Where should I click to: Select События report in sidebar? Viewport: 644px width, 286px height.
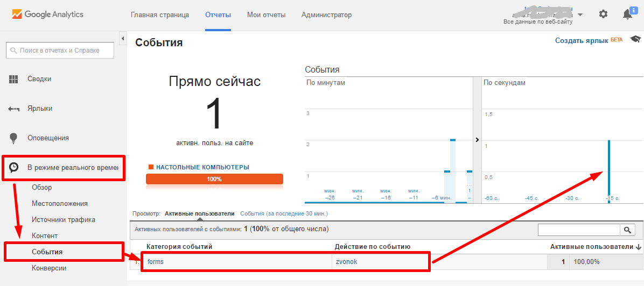pos(47,252)
